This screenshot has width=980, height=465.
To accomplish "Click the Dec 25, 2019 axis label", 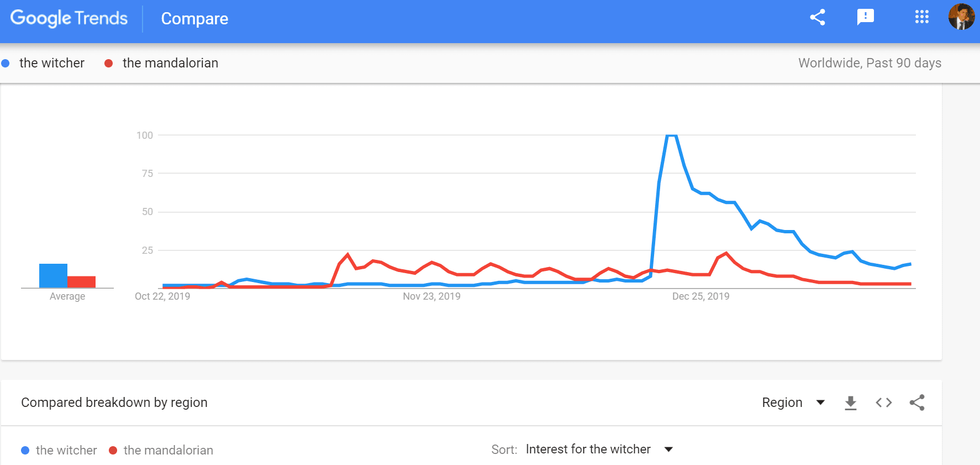I will [700, 296].
